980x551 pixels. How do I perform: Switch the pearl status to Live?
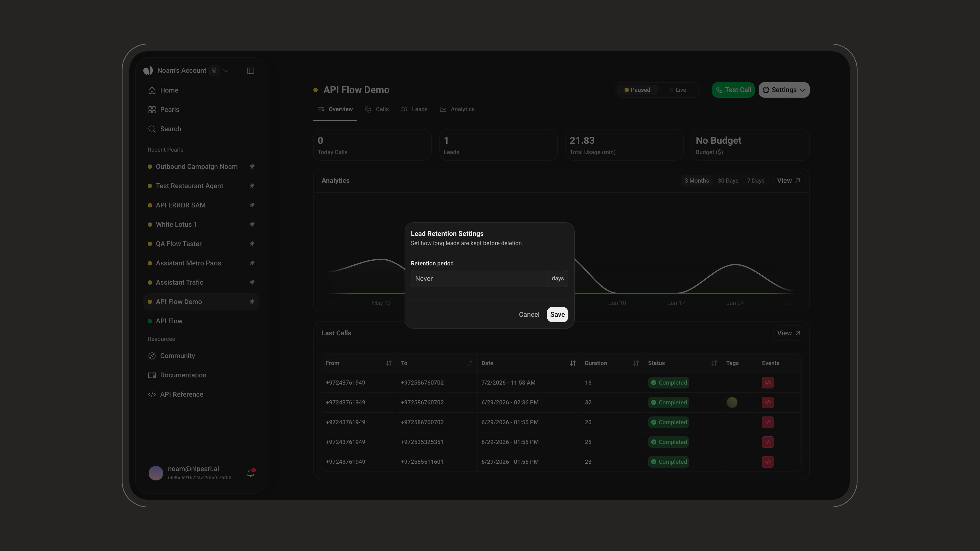[678, 90]
